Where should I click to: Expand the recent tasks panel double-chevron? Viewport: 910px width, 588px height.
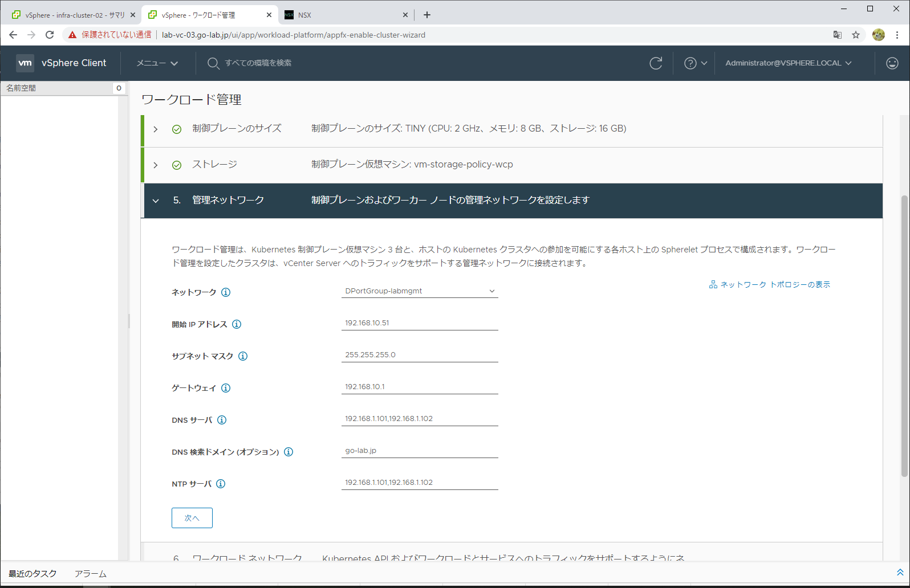(x=900, y=573)
